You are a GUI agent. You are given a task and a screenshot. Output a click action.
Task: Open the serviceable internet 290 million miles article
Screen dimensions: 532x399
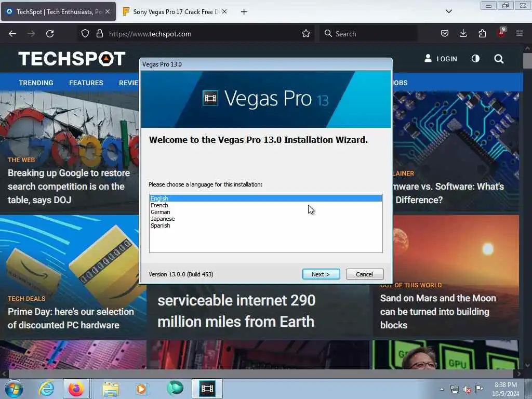[236, 311]
